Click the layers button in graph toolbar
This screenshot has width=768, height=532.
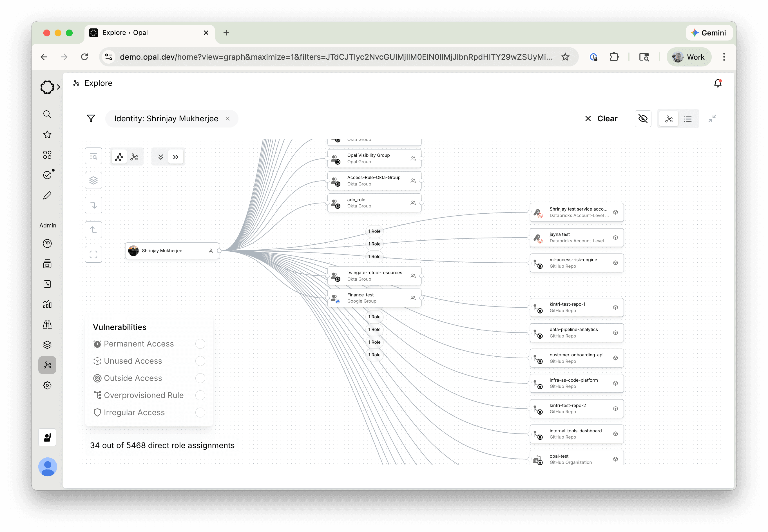pos(93,180)
